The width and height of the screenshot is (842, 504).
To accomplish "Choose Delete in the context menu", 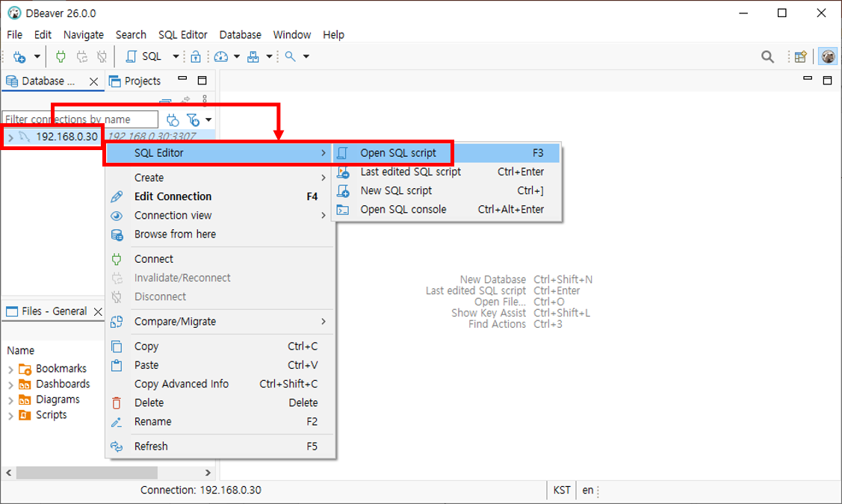I will [220, 402].
